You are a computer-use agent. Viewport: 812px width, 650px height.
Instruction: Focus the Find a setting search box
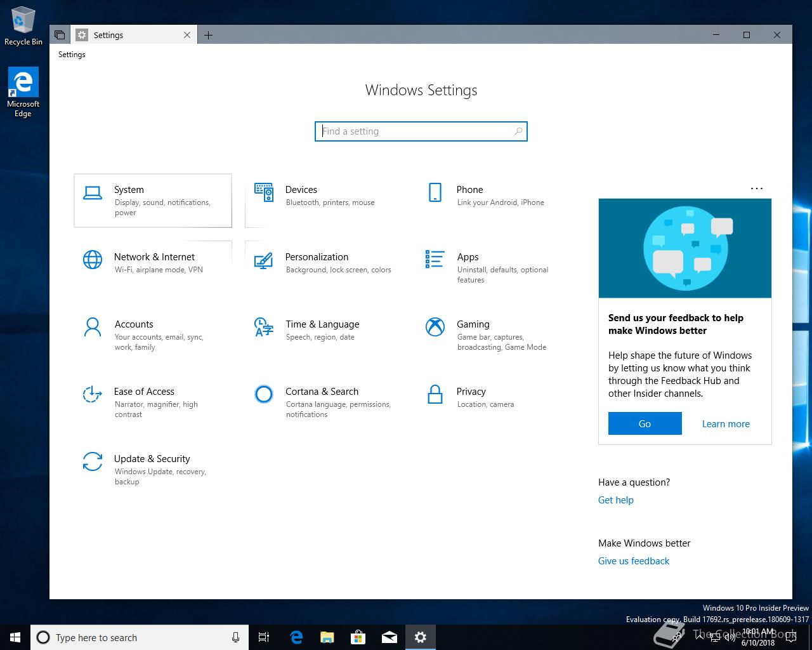(421, 131)
